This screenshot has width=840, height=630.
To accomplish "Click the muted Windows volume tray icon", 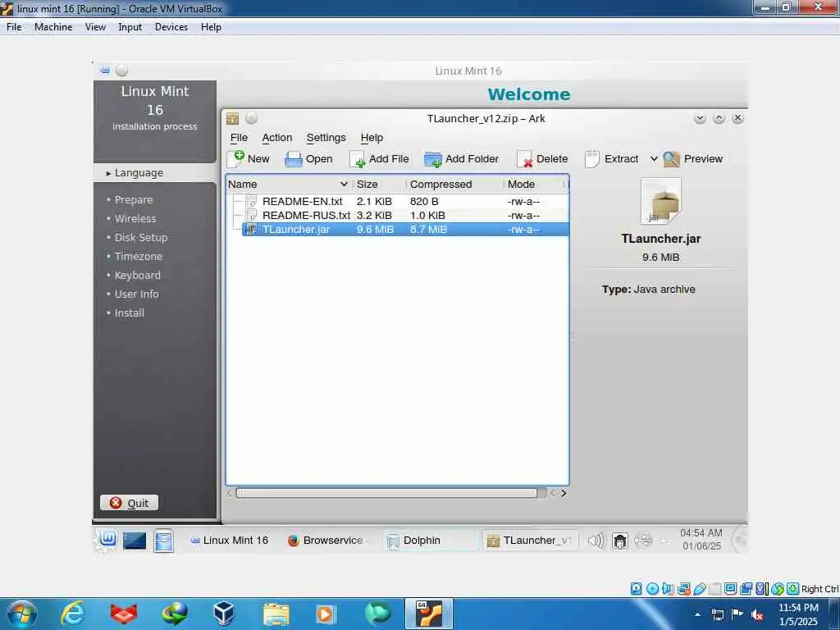I will point(757,614).
